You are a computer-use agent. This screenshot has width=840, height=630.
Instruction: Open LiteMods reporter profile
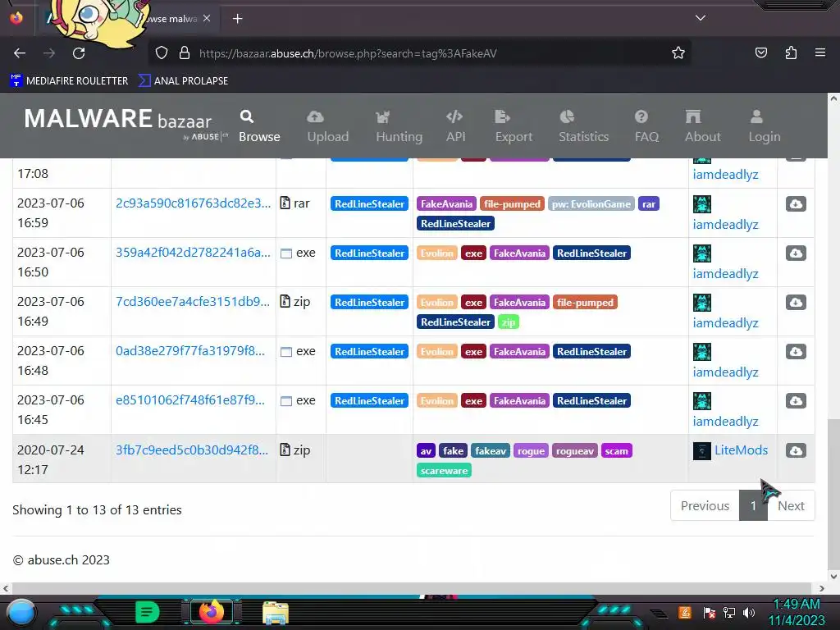741,450
